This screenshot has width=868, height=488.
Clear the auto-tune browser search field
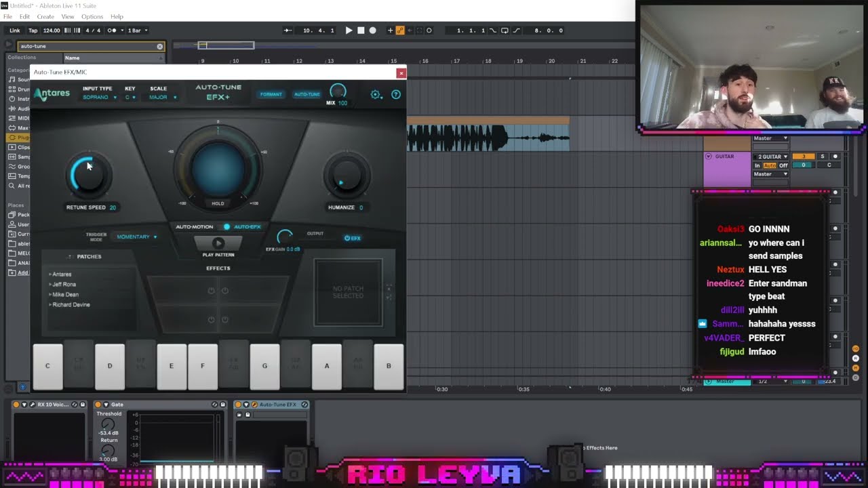pos(160,46)
